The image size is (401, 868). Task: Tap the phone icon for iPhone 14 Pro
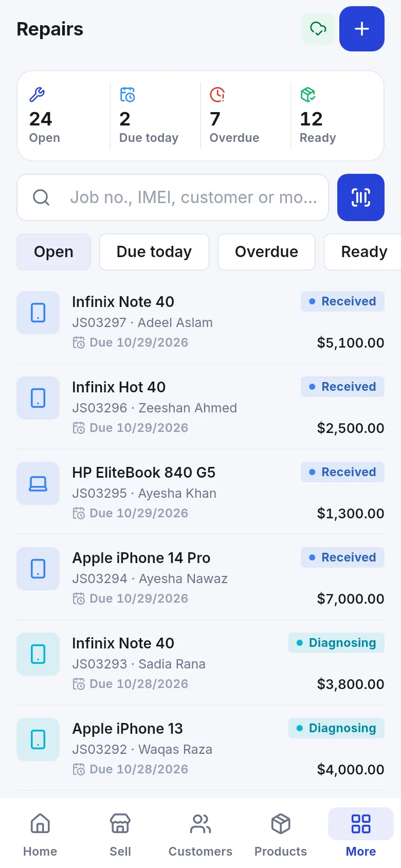pyautogui.click(x=38, y=569)
